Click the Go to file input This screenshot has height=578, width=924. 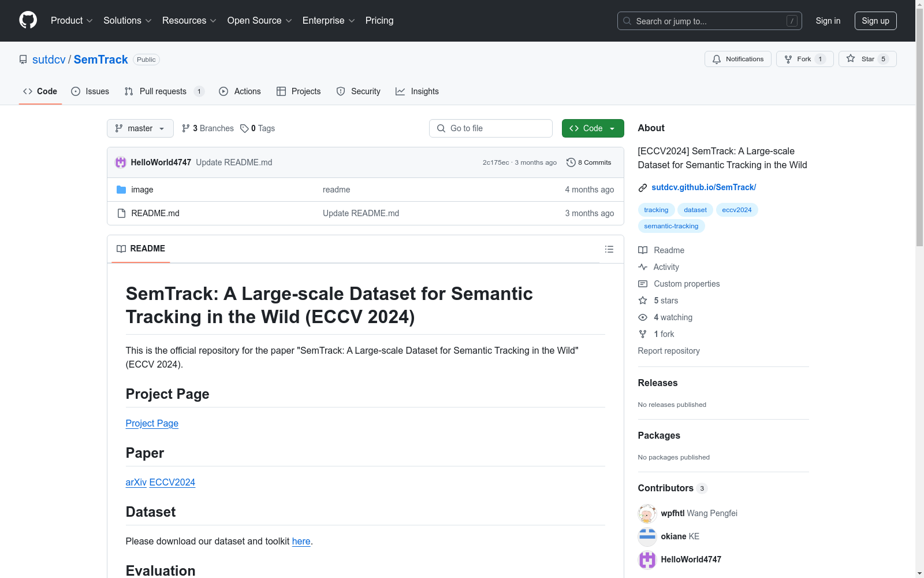(x=491, y=128)
